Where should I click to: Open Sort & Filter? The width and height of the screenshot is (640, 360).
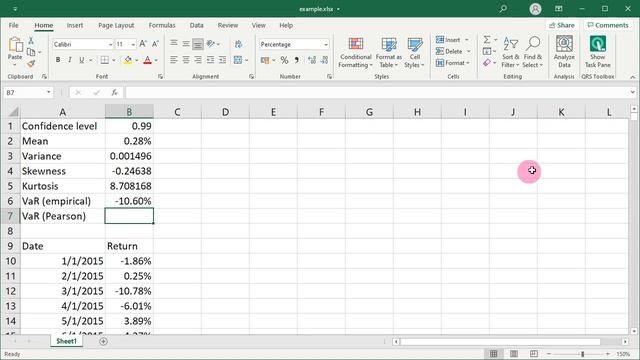tap(511, 53)
